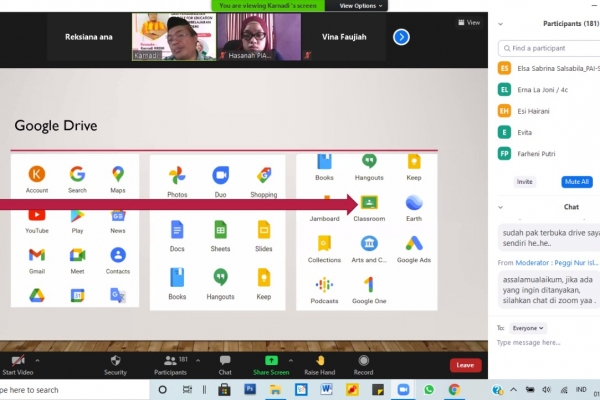Open the Security shield icon

(115, 361)
